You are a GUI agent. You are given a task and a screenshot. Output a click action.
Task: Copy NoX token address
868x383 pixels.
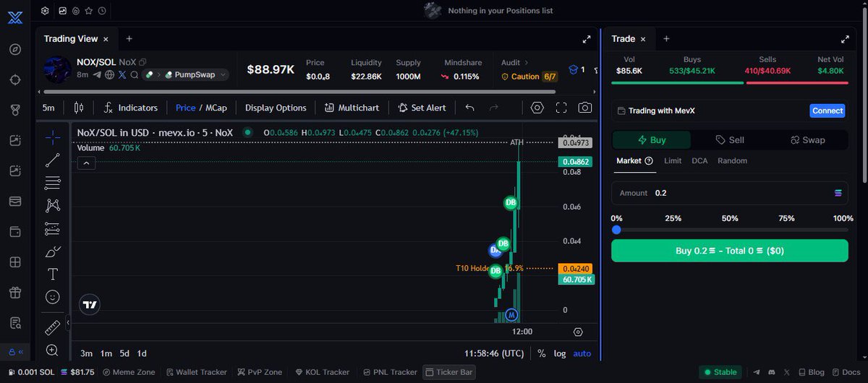click(x=142, y=62)
